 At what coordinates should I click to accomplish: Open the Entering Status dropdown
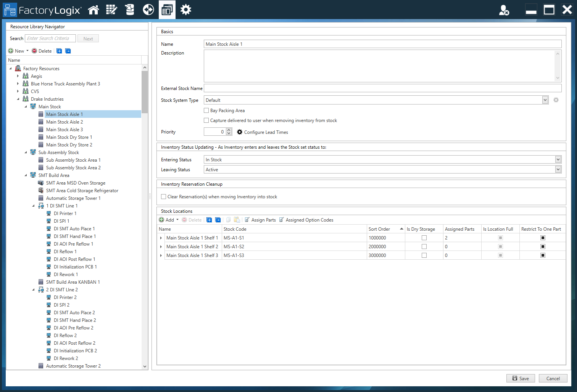tap(558, 159)
